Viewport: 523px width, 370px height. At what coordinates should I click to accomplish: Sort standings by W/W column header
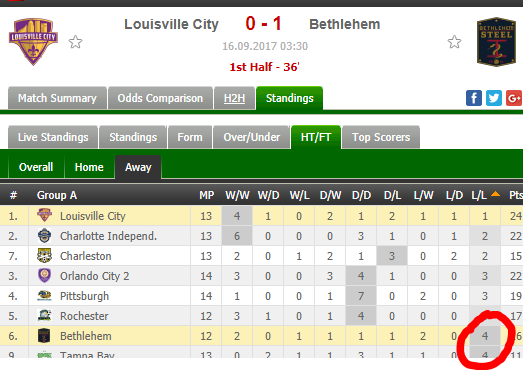tap(237, 195)
